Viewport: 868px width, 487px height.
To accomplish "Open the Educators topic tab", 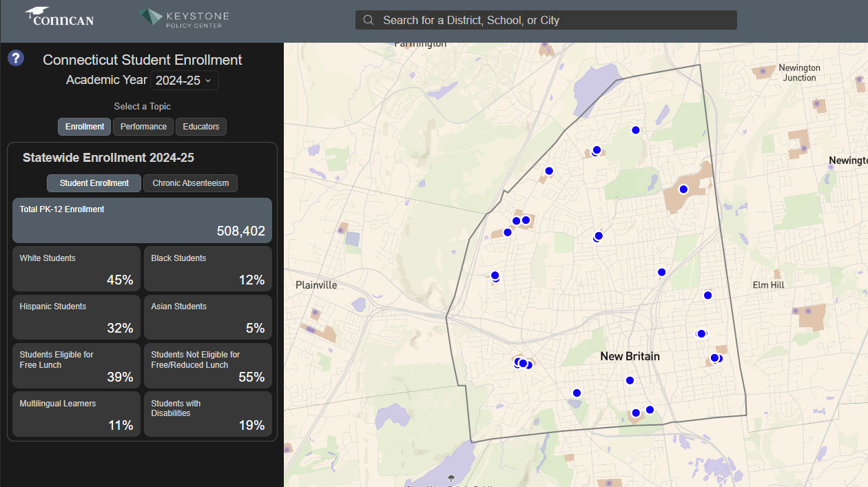I will tap(200, 127).
